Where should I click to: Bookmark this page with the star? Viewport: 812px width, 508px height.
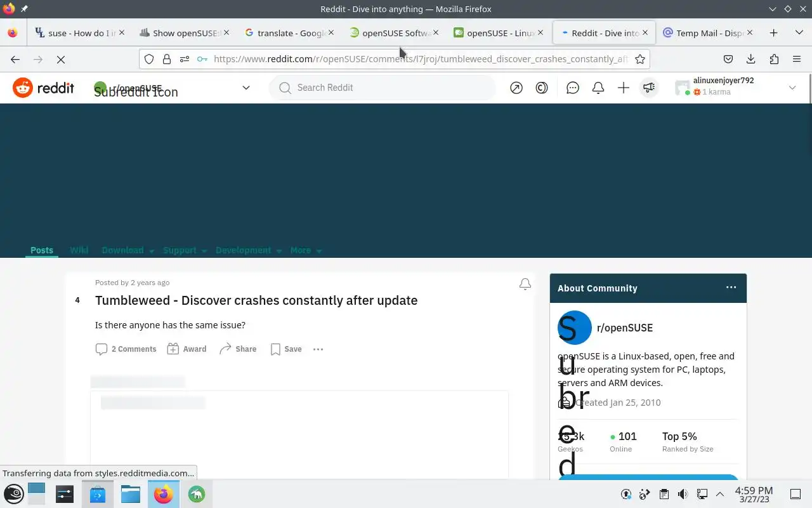(639, 59)
